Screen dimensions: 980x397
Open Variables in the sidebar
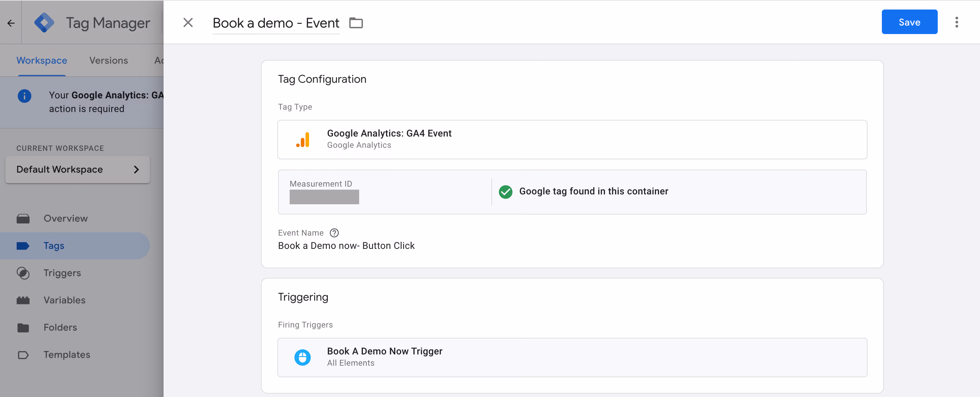pyautogui.click(x=75, y=300)
